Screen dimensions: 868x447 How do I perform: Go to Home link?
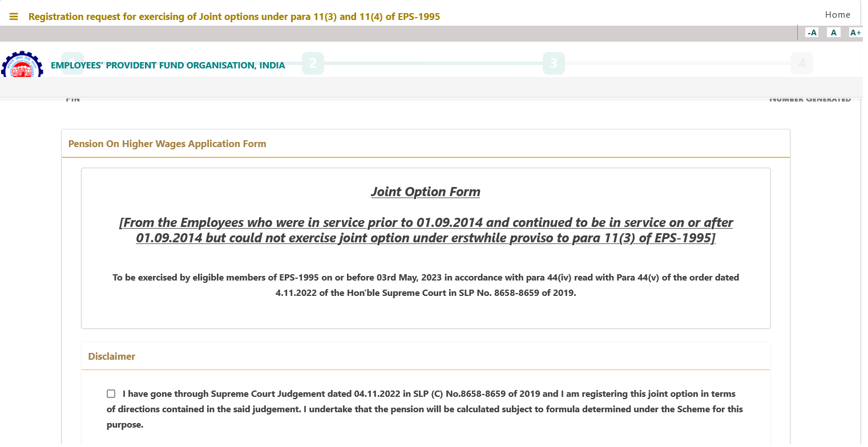pyautogui.click(x=838, y=15)
